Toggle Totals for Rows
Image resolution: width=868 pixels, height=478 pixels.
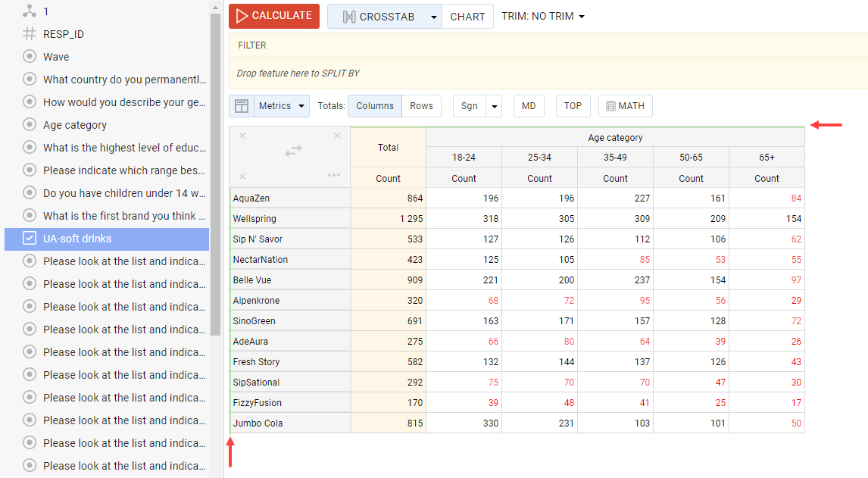click(x=421, y=106)
